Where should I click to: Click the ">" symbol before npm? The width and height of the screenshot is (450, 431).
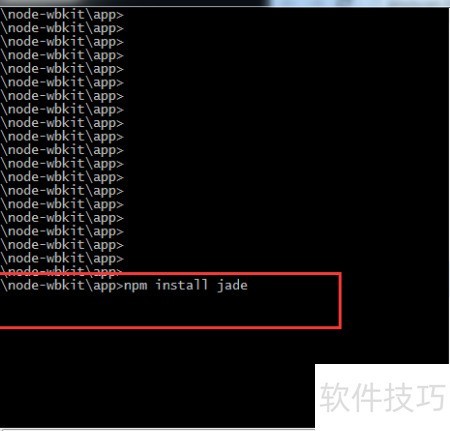120,286
